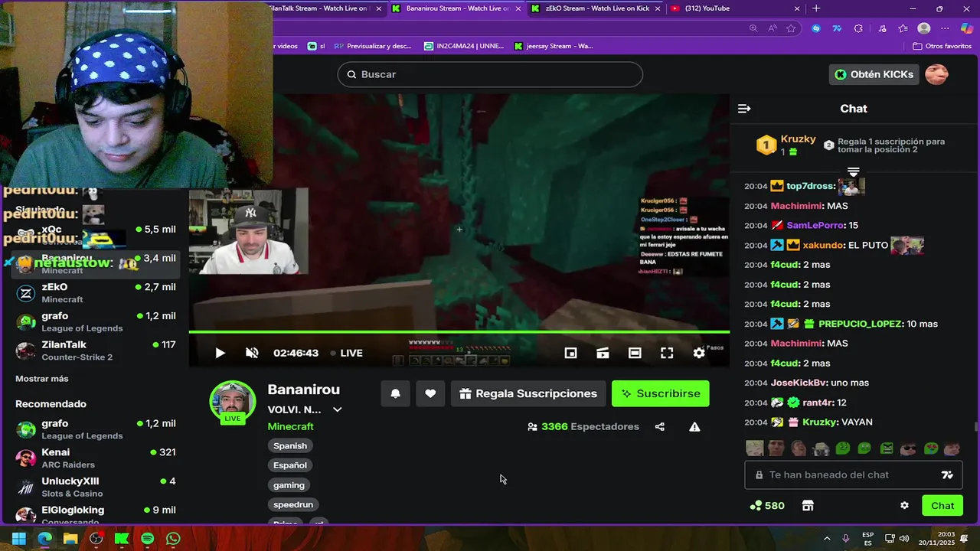Screen dimensions: 980x551
Task: Turn on notifications bell for Bananirou
Action: pos(395,393)
